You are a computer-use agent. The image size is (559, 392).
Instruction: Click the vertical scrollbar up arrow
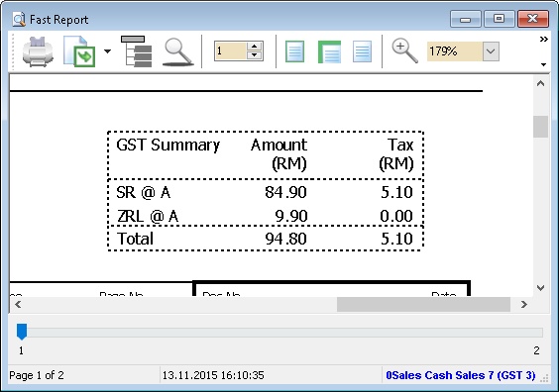click(540, 84)
